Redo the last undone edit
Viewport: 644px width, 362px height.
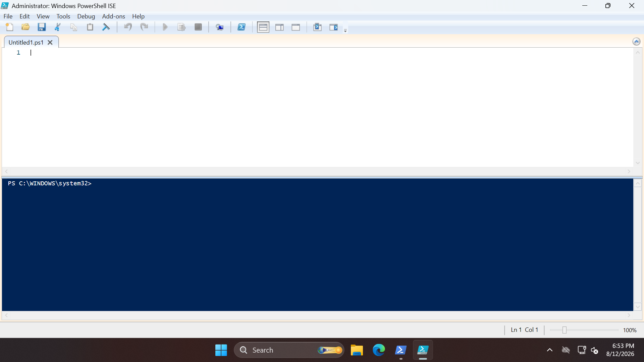click(144, 27)
